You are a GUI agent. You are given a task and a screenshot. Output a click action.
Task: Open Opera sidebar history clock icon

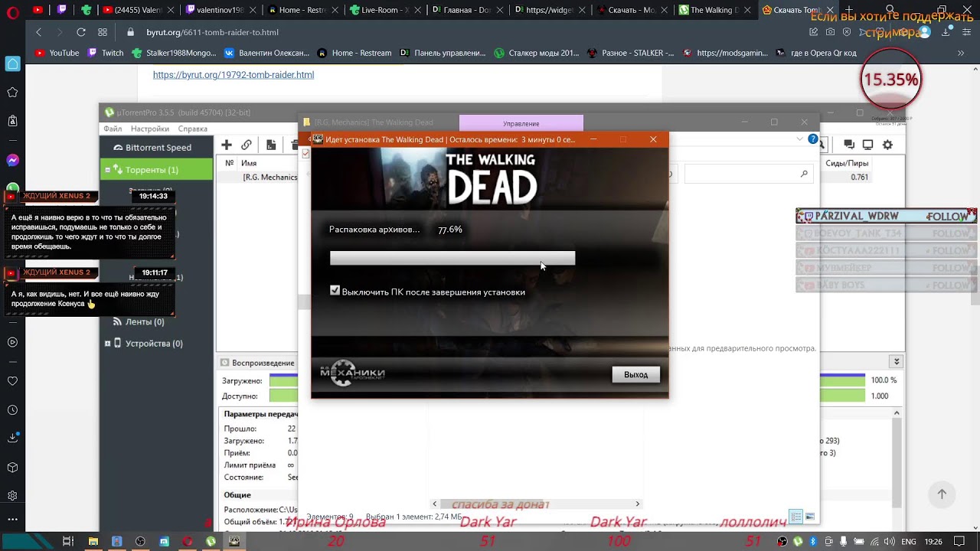coord(12,410)
